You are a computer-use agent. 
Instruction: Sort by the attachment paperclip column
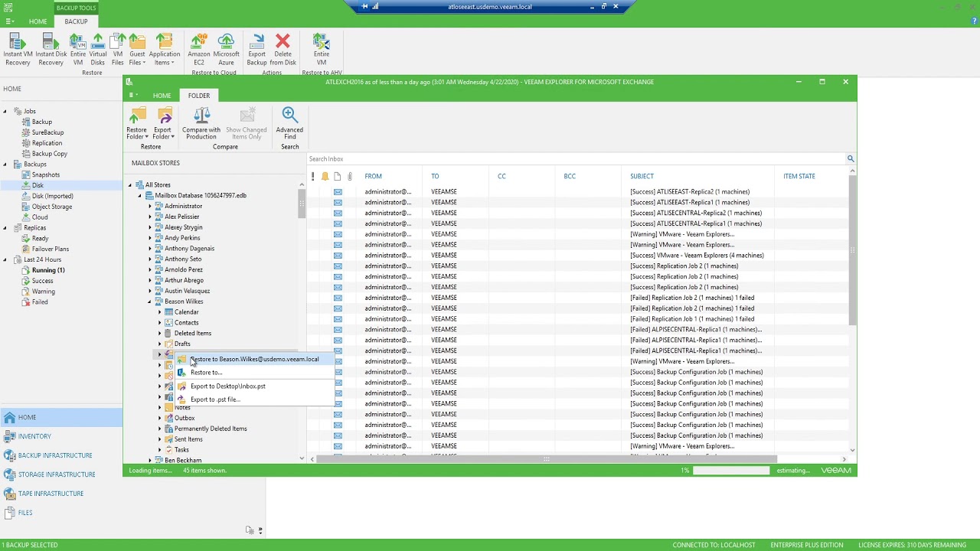349,176
